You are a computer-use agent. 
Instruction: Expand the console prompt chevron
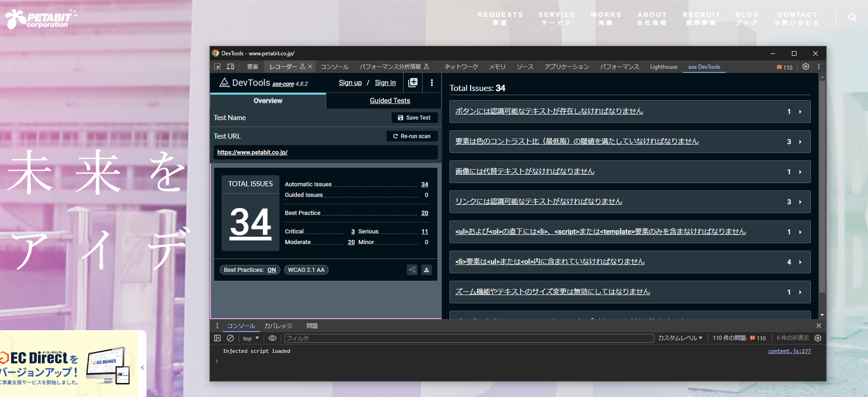tap(217, 361)
